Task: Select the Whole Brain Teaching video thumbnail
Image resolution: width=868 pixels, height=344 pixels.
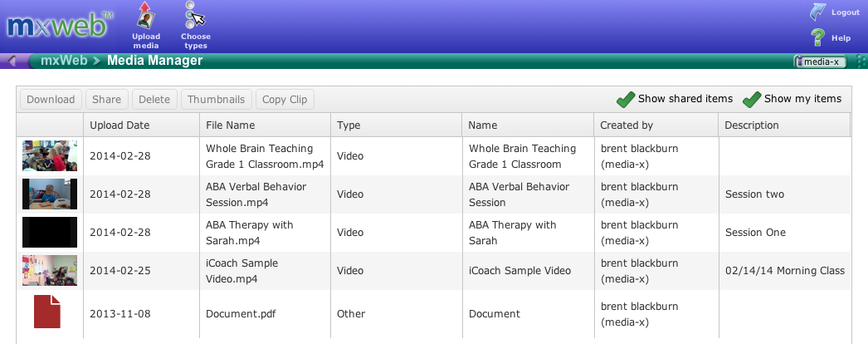Action: (50, 155)
